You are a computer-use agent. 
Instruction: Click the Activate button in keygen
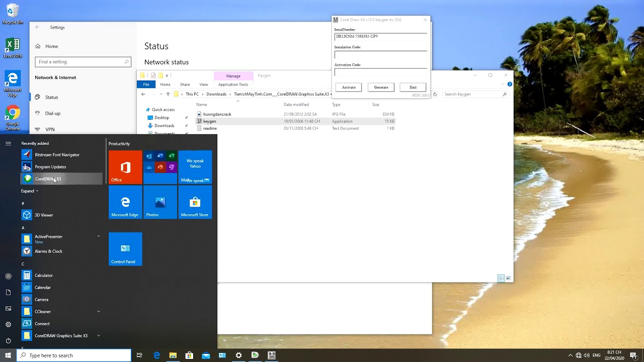pyautogui.click(x=349, y=87)
